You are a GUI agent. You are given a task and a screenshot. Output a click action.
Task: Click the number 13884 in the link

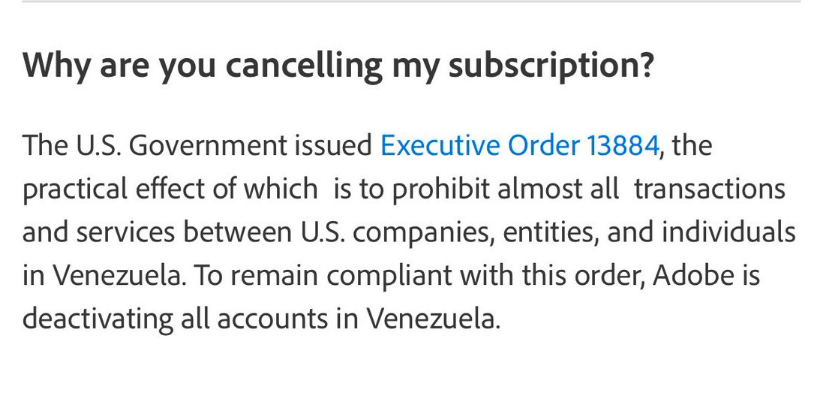623,145
